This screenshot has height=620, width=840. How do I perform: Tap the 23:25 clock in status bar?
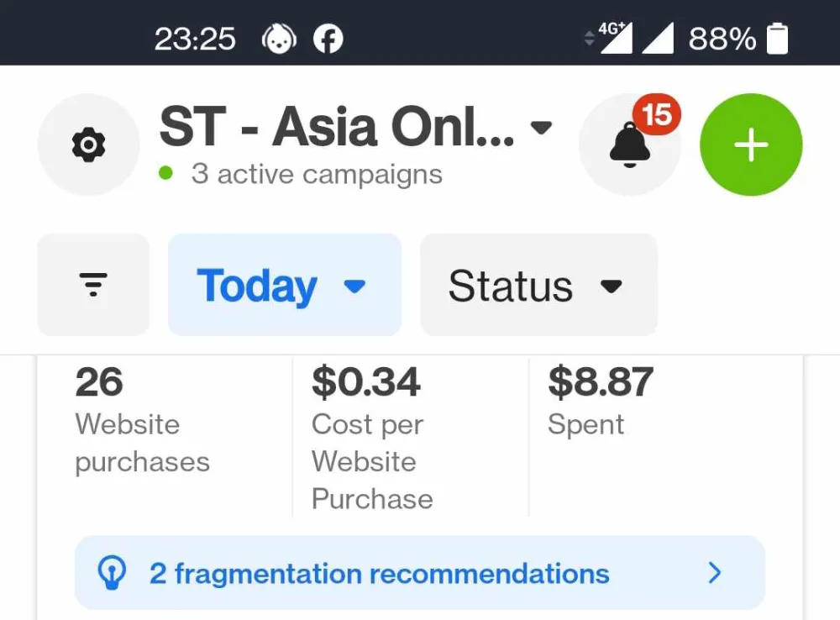point(195,39)
